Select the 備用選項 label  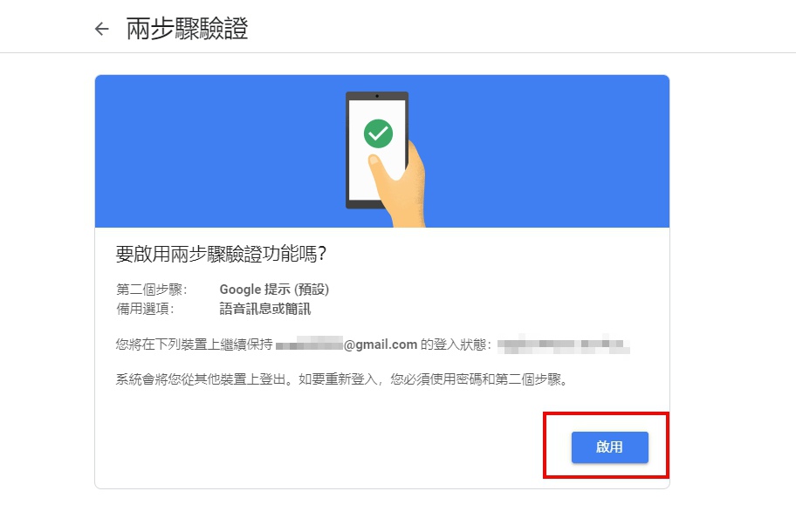145,309
